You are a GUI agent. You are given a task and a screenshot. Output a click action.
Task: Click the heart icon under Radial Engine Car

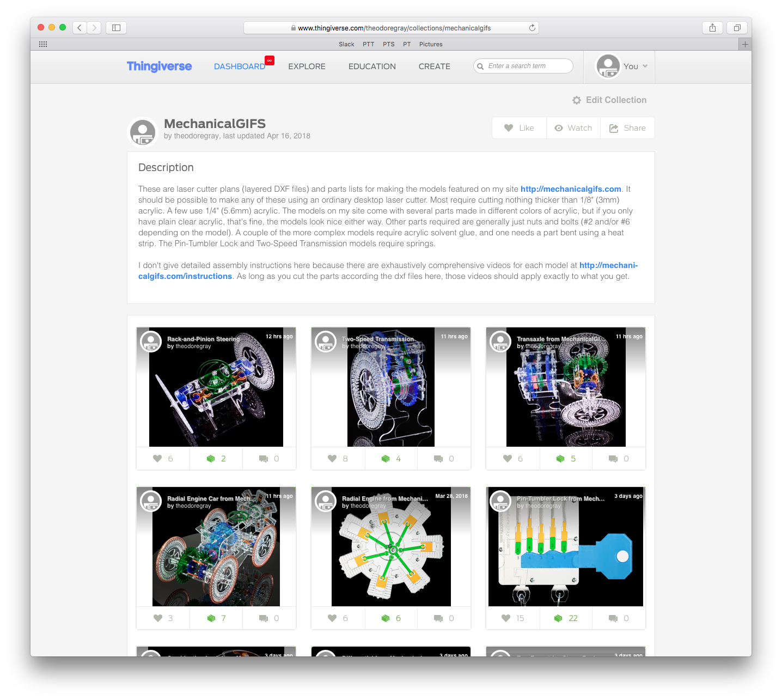(x=158, y=618)
